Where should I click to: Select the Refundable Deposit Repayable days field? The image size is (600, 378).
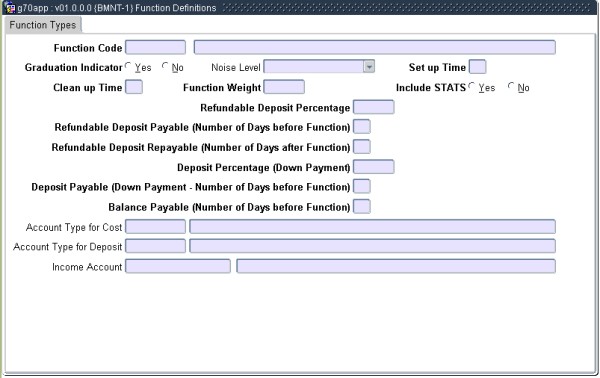(x=362, y=147)
